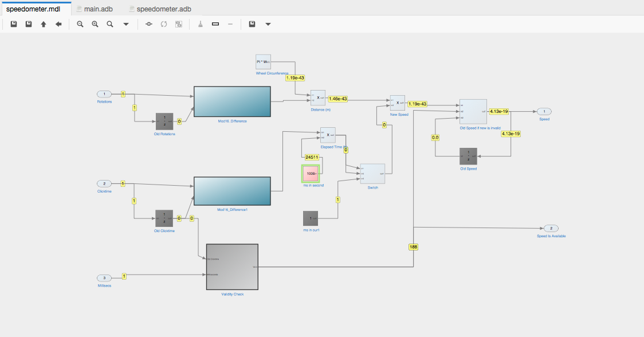Select the New Speed product block

pyautogui.click(x=398, y=103)
